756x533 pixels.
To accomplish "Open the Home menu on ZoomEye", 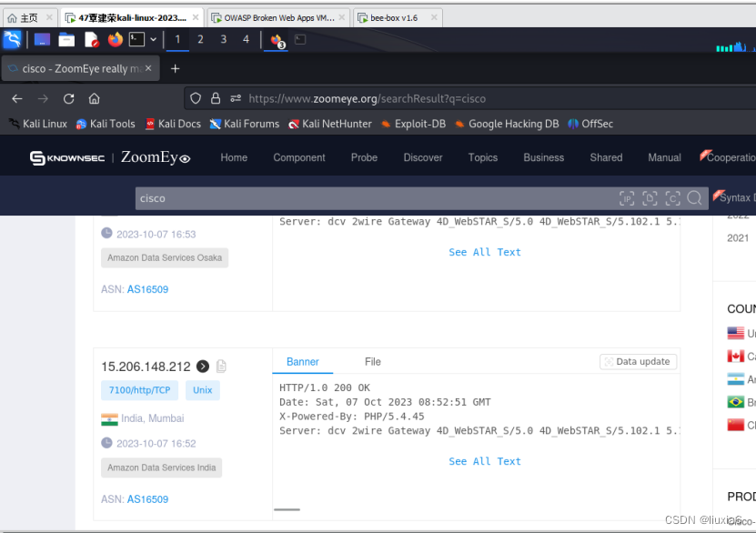I will [234, 157].
